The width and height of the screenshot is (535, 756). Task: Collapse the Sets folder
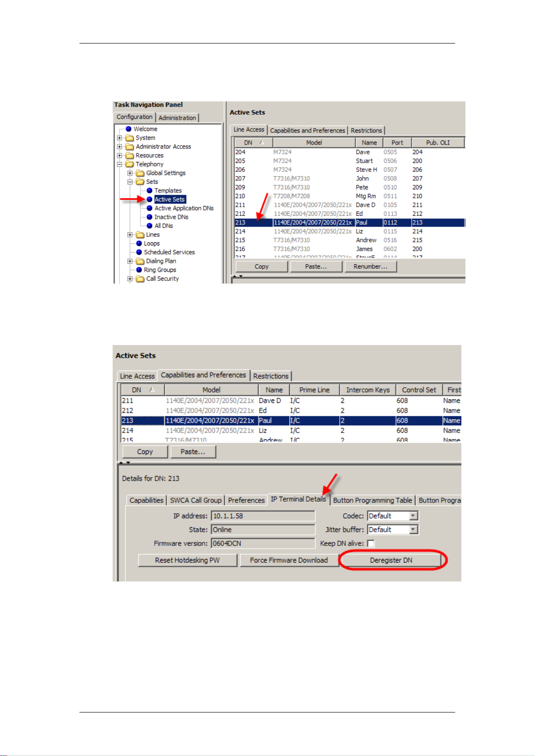tap(130, 182)
